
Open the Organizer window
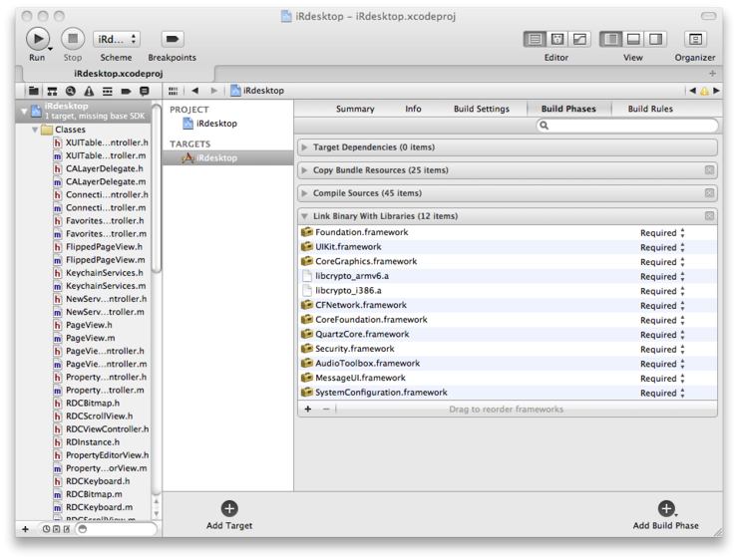coord(695,39)
